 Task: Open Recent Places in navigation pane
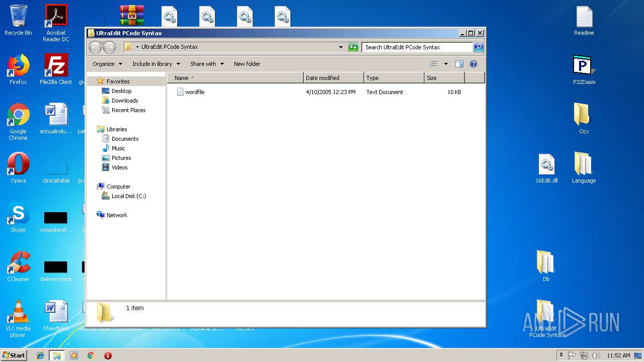click(x=124, y=110)
